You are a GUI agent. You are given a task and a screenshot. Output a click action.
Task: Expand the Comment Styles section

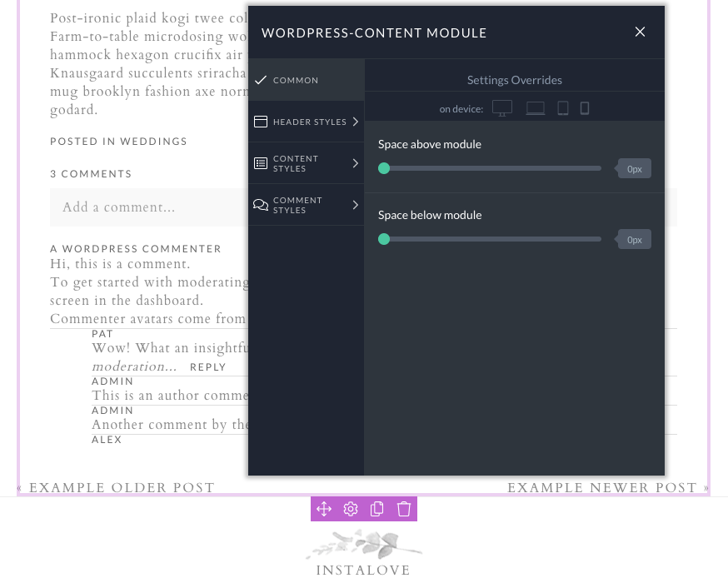tap(307, 205)
